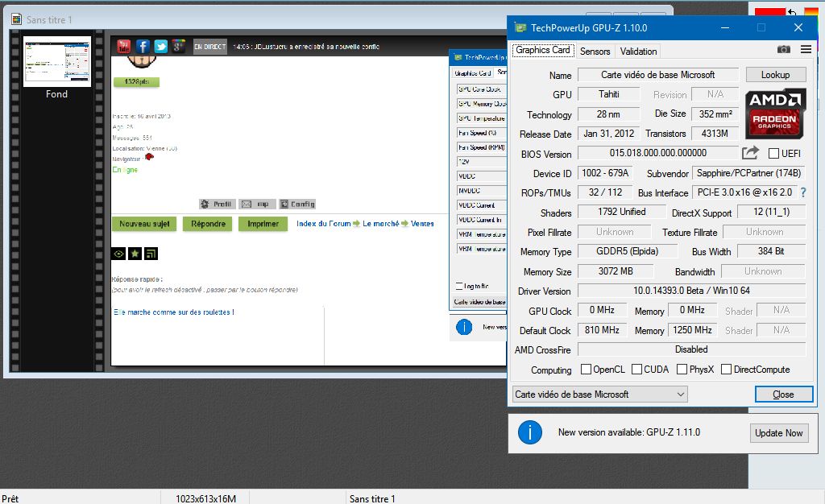The image size is (825, 504).
Task: Click the 1328pts green badge
Action: (x=136, y=81)
